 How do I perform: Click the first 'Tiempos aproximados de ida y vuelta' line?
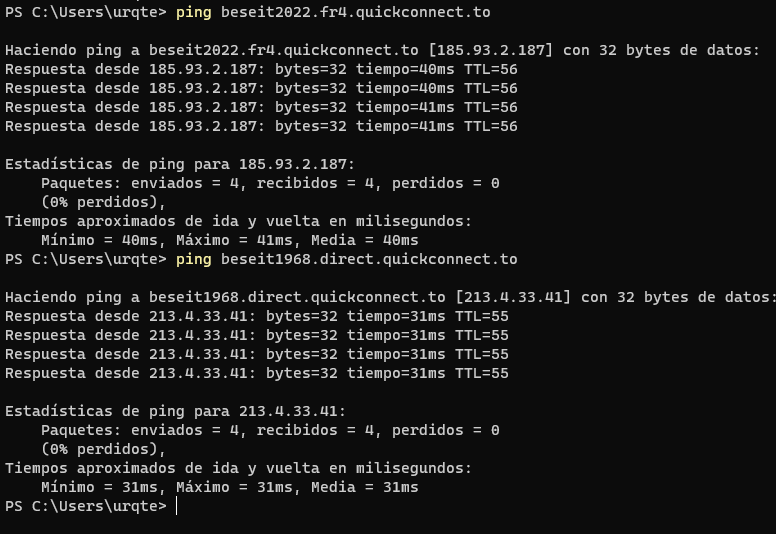click(x=238, y=221)
